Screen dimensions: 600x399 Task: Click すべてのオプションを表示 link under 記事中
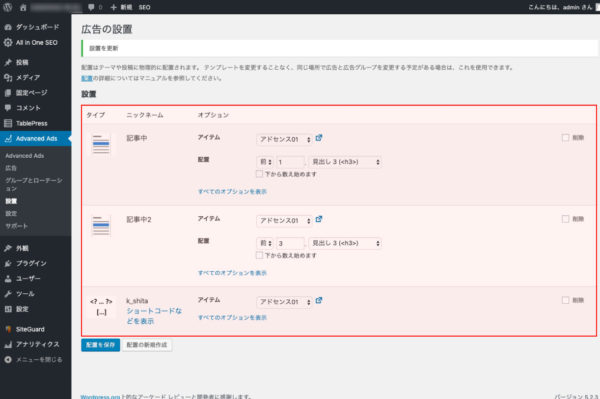(x=232, y=191)
